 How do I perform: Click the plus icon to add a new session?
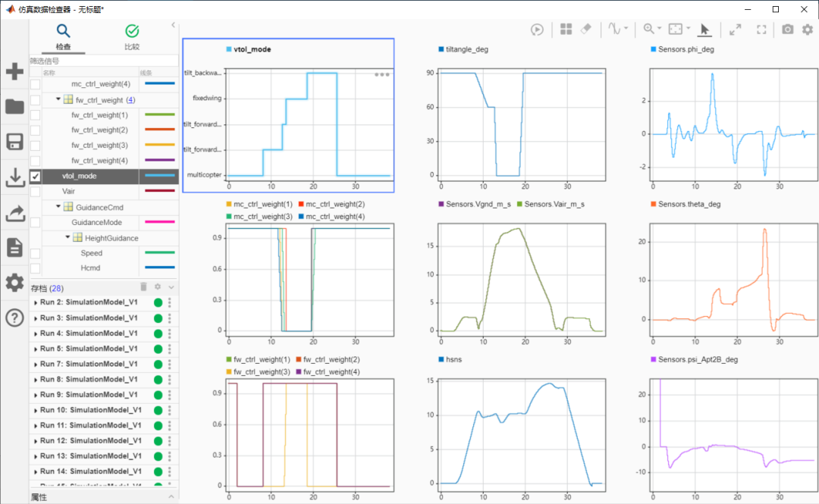click(14, 71)
